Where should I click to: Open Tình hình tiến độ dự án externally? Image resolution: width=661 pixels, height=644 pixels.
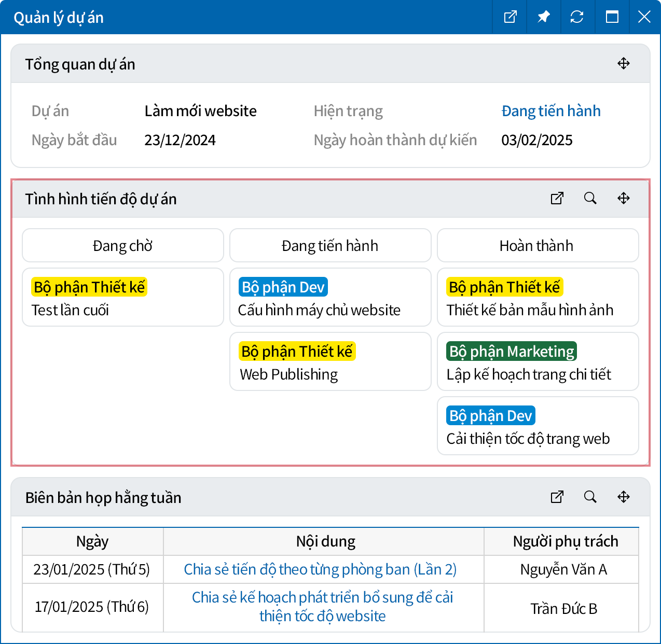[x=557, y=199]
